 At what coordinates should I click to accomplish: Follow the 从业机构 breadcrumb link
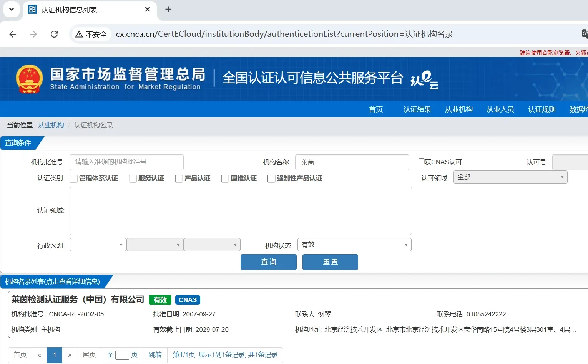(x=51, y=125)
